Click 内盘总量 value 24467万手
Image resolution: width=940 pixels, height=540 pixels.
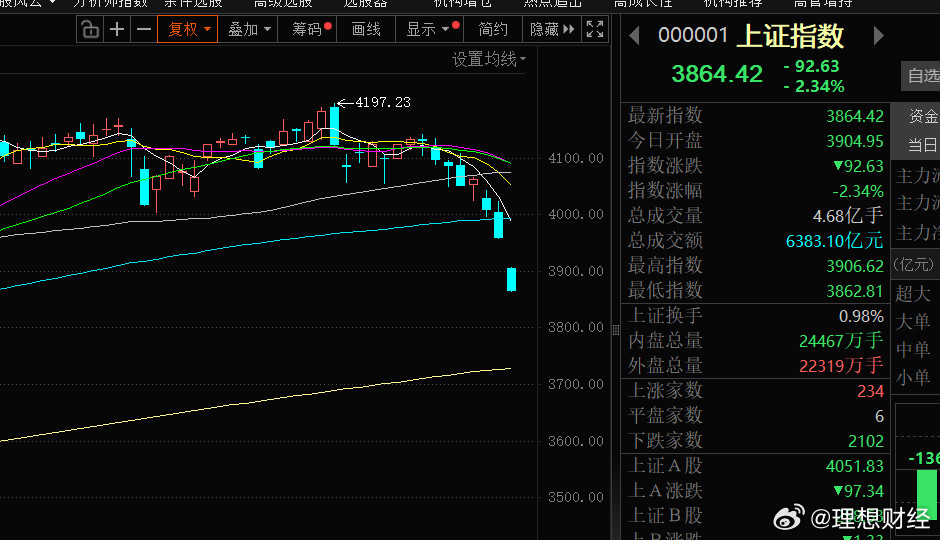[841, 341]
